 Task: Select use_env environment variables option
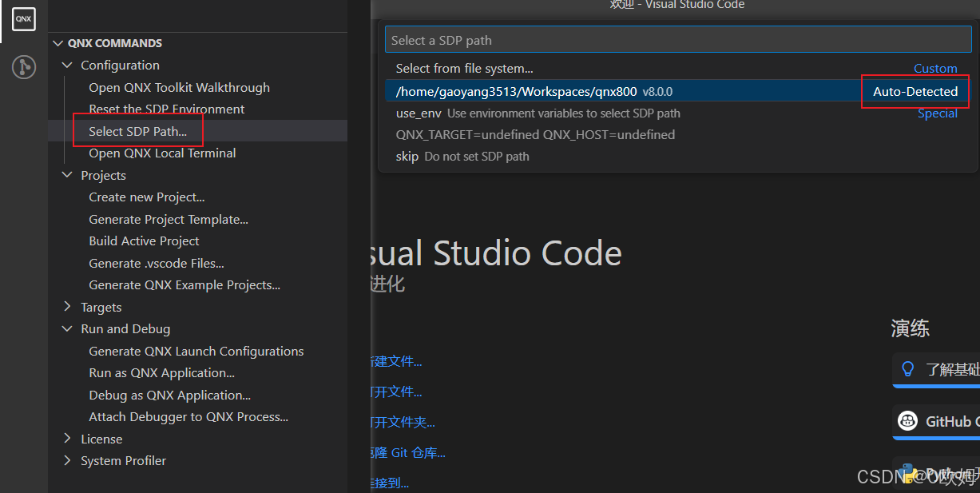coord(677,113)
